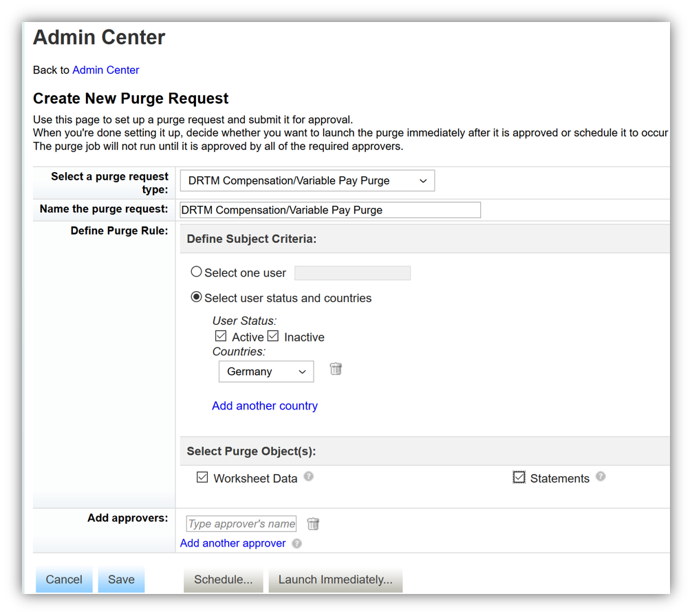Viewport: 692px width, 616px height.
Task: Click the Add approvers label
Action: [127, 518]
